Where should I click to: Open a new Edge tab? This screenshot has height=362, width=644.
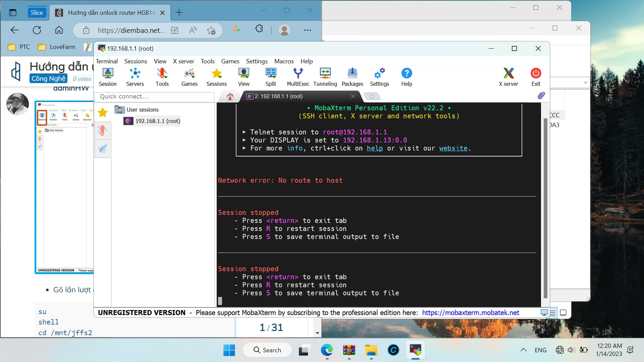(x=179, y=13)
